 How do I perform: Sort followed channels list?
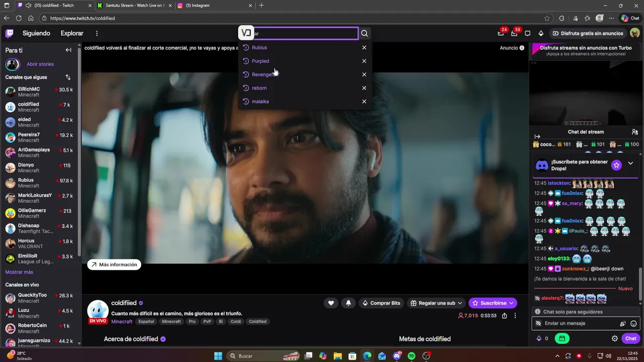point(68,77)
